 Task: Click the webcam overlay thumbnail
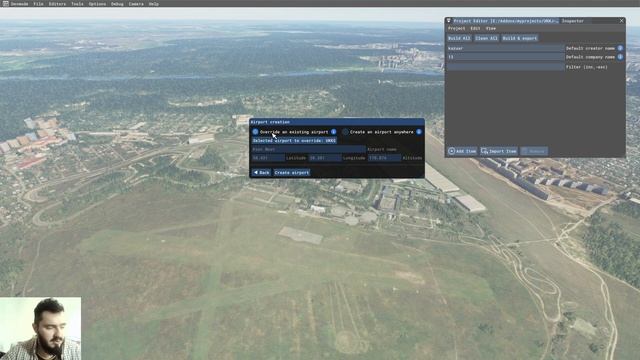40,329
